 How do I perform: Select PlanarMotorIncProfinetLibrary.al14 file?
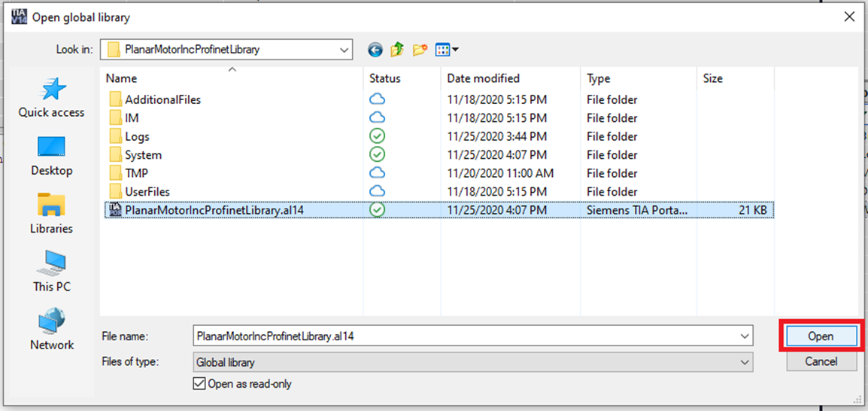click(214, 210)
